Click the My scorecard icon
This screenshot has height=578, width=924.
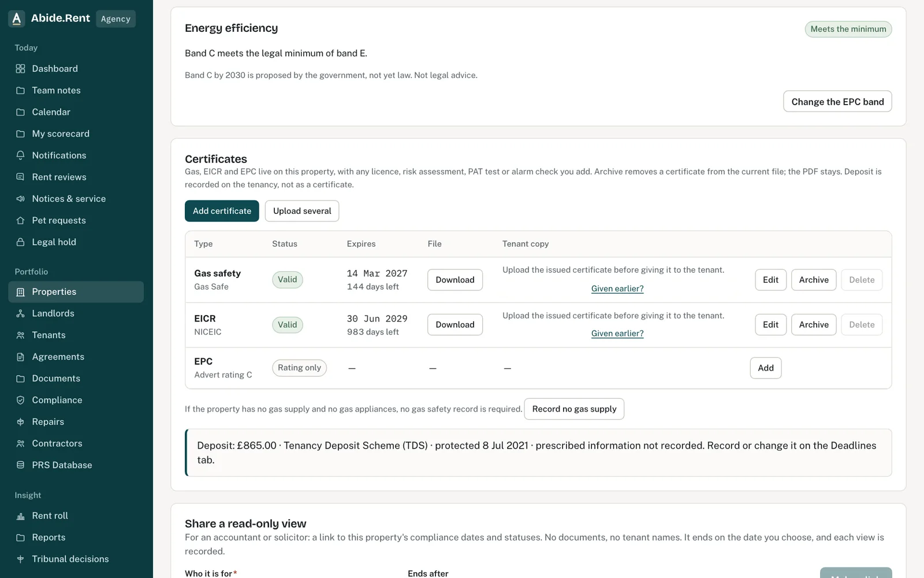point(20,134)
